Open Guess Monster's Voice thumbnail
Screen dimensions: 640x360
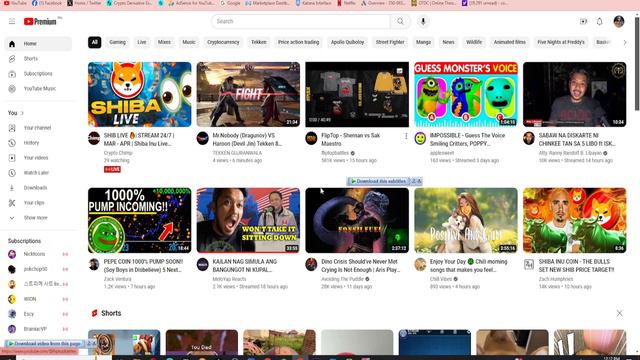pyautogui.click(x=466, y=94)
